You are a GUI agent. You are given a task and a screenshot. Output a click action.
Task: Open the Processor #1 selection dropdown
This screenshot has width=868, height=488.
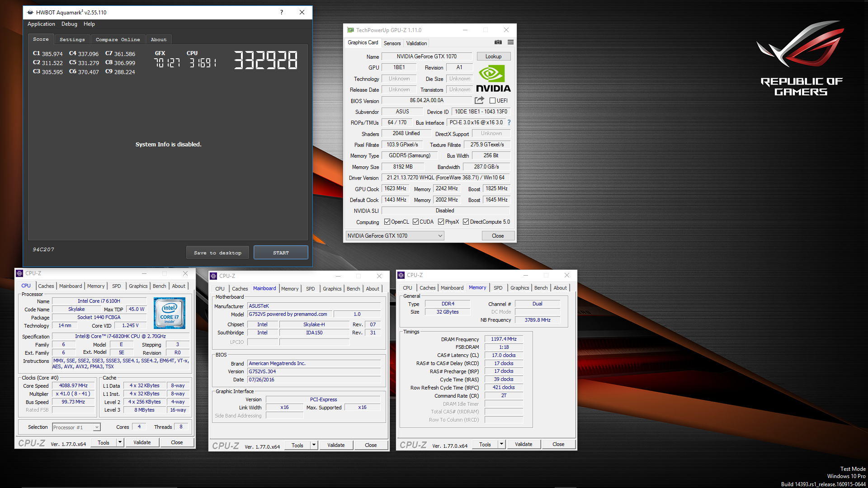76,427
